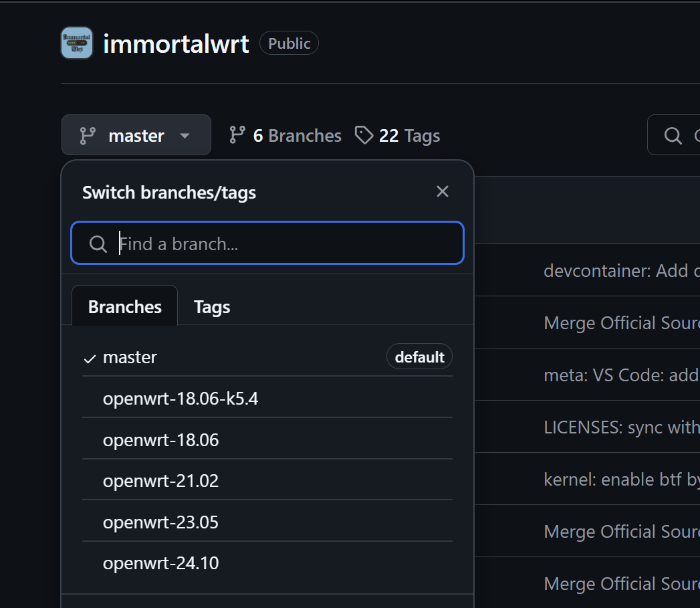Select the openwrt-23.05 branch
Viewport: 700px width, 608px height.
(x=267, y=522)
